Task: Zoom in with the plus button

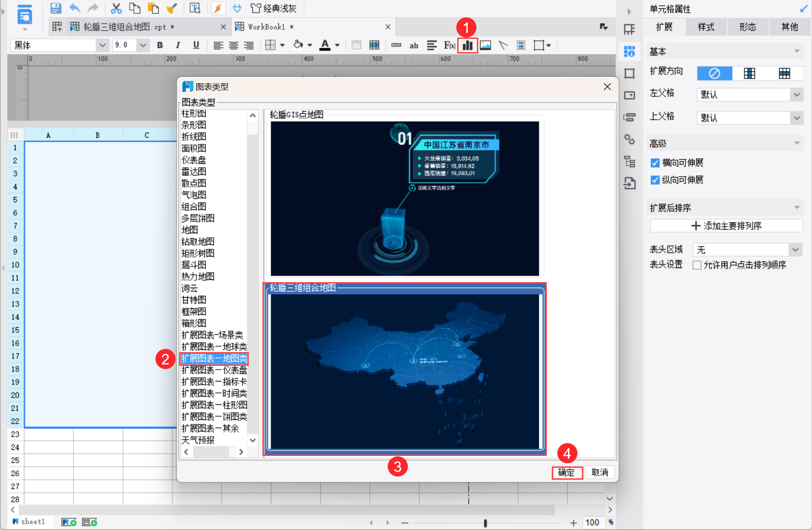Action: (x=573, y=523)
